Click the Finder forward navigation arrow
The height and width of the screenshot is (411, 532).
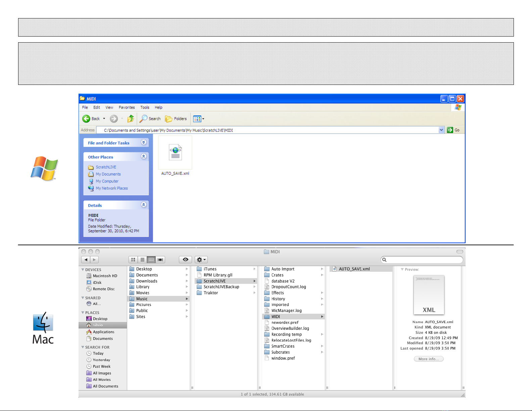tap(94, 260)
